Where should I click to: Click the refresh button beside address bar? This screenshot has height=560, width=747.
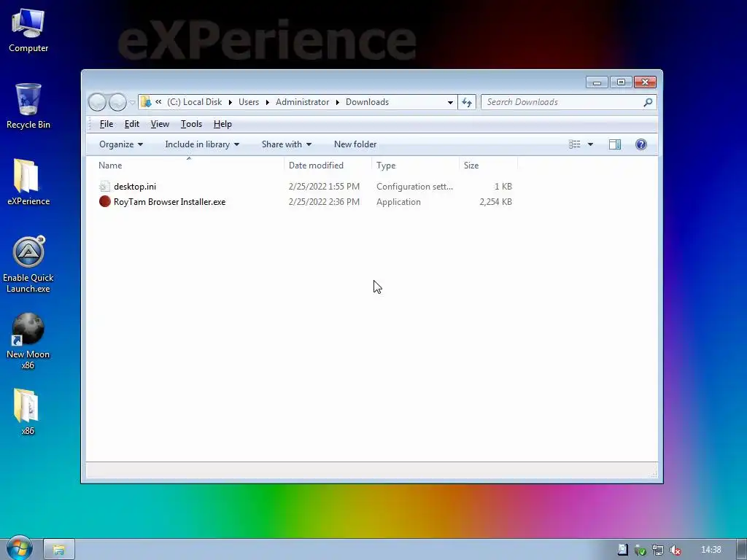click(x=466, y=102)
